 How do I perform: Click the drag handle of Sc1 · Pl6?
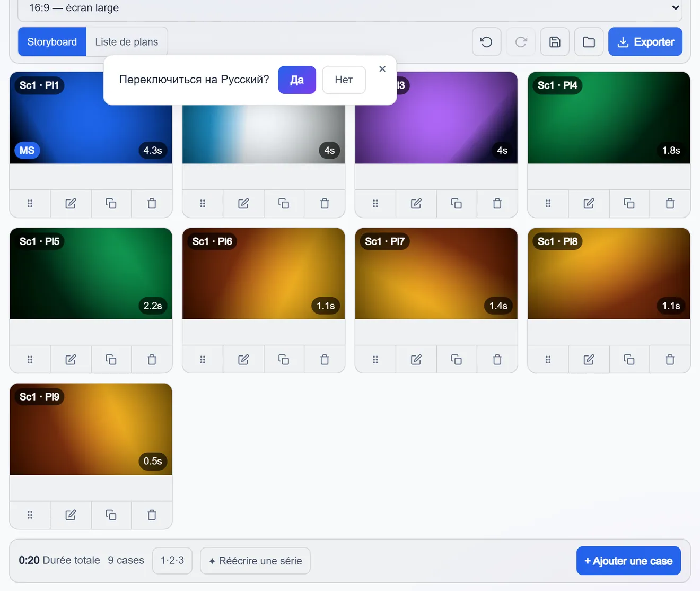203,360
